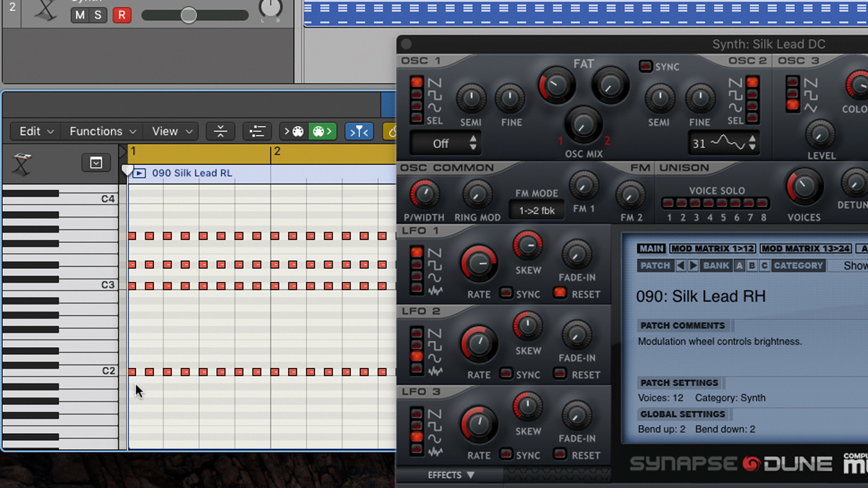Select the OSC 3 sawtooth waveform LED
The height and width of the screenshot is (488, 868).
(793, 82)
